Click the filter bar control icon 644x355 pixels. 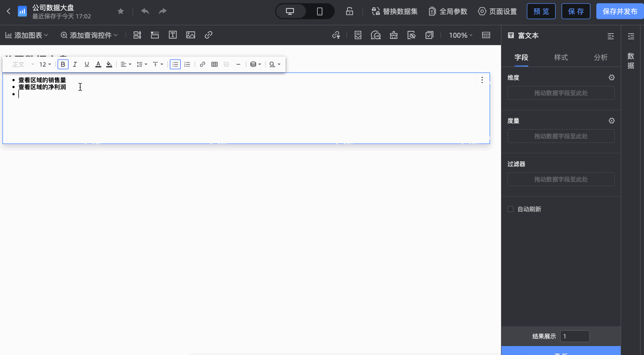(x=138, y=35)
